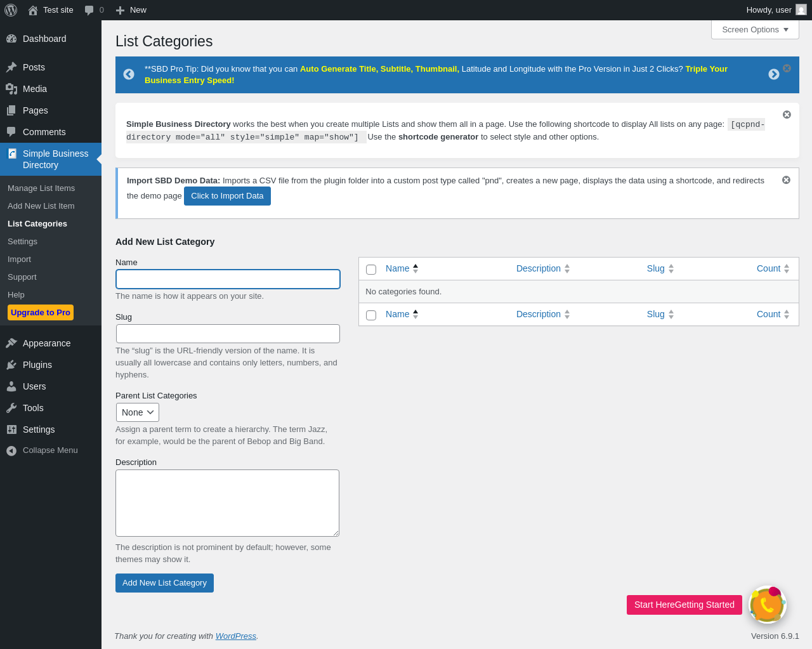Viewport: 812px width, 649px height.
Task: Show previous Pro tip with left arrow
Action: (129, 74)
